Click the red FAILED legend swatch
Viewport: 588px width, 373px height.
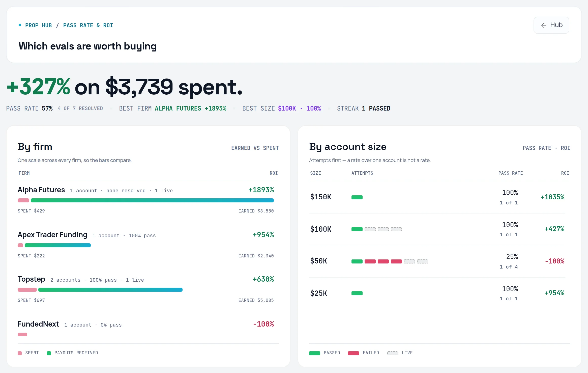[x=354, y=353]
